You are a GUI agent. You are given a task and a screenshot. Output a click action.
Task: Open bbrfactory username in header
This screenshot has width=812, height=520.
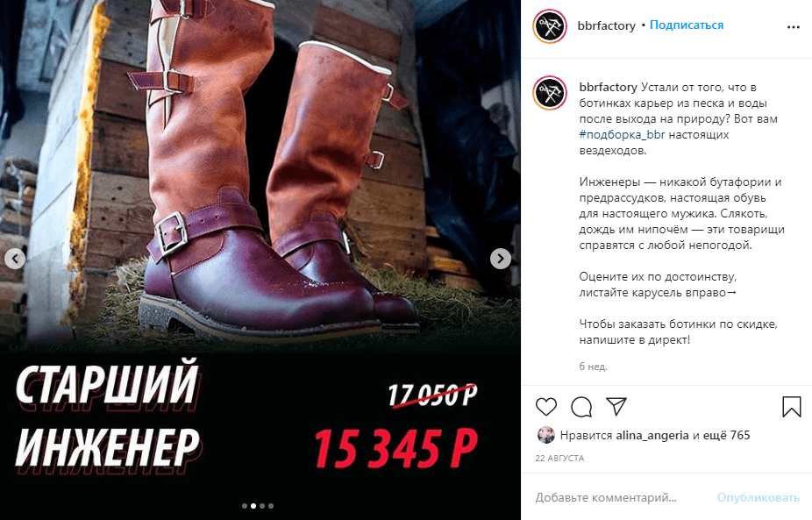pyautogui.click(x=607, y=25)
